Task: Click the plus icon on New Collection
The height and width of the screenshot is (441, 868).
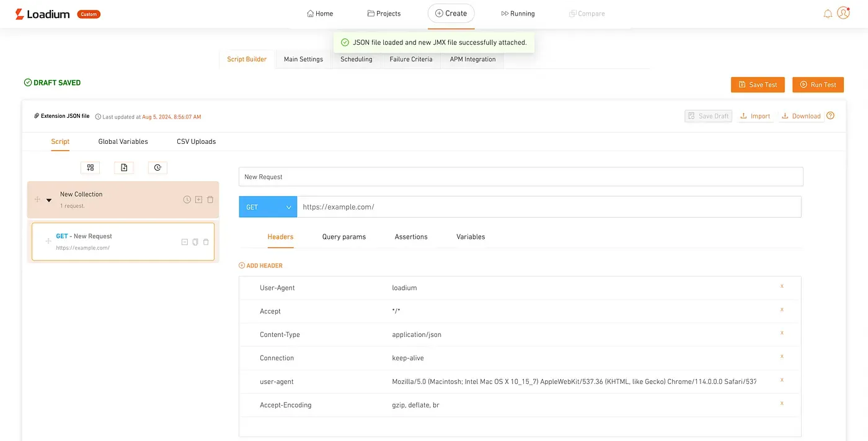Action: pos(198,200)
